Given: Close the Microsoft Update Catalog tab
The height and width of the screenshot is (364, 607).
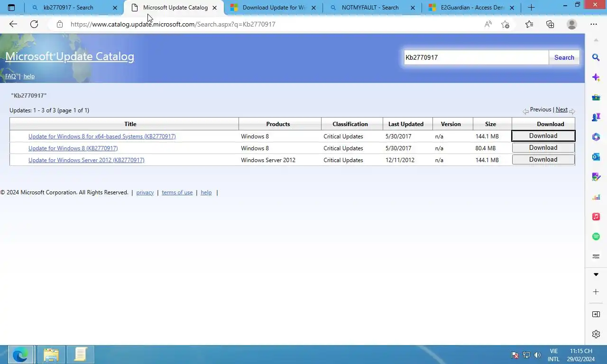Looking at the screenshot, I should [214, 8].
